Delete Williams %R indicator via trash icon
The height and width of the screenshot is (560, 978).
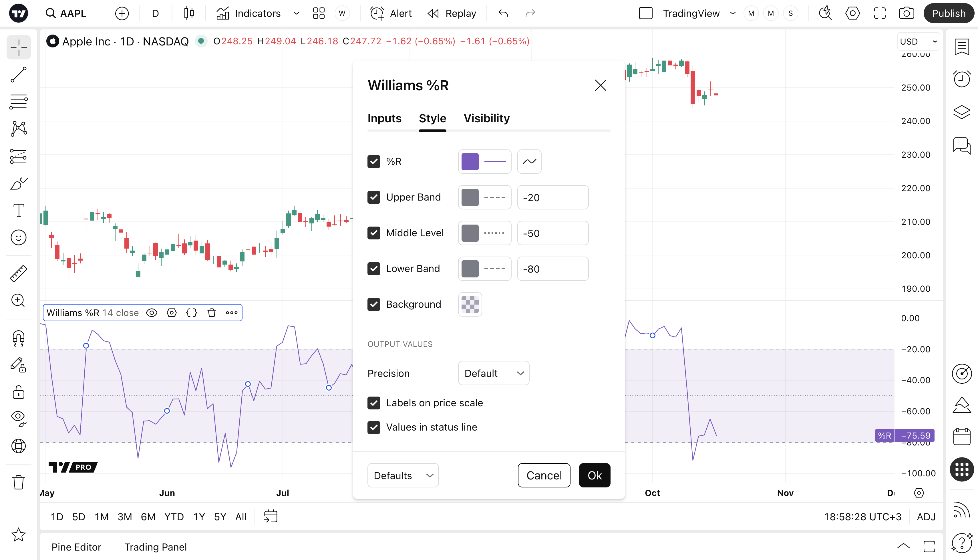(212, 313)
